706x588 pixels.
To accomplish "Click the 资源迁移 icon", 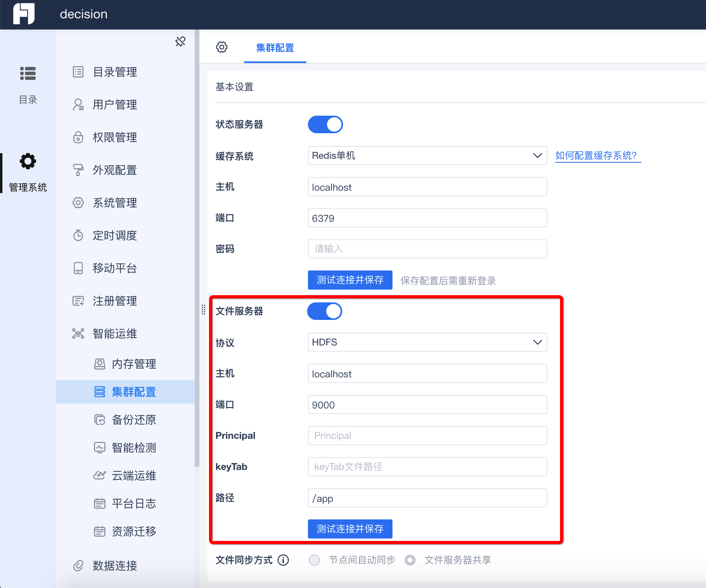I will (x=100, y=531).
